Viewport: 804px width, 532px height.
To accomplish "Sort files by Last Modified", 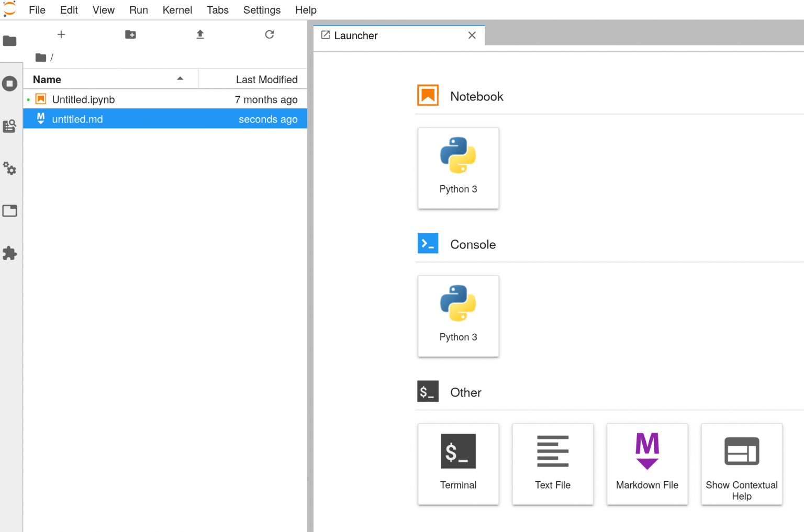I will 266,79.
